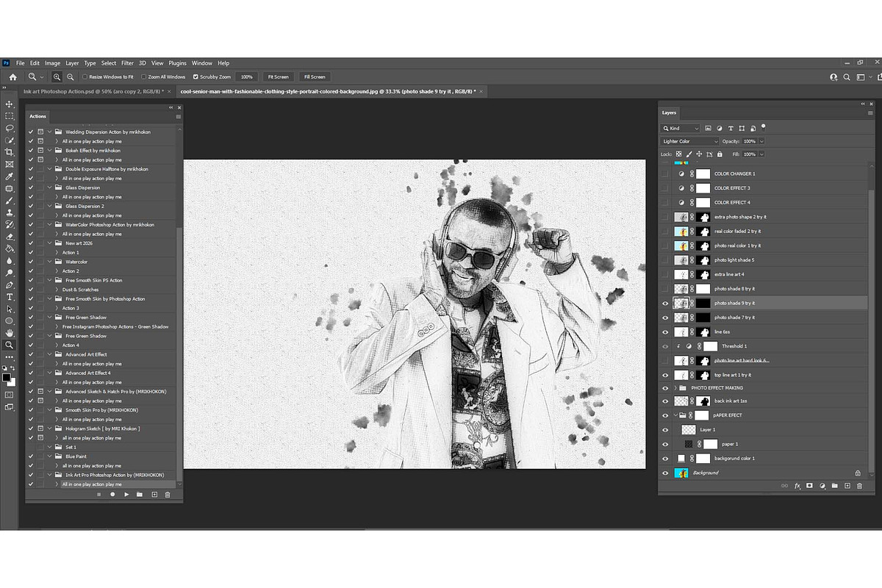Viewport: 882px width, 588px height.
Task: Open the Fill value dropdown arrow
Action: point(761,154)
